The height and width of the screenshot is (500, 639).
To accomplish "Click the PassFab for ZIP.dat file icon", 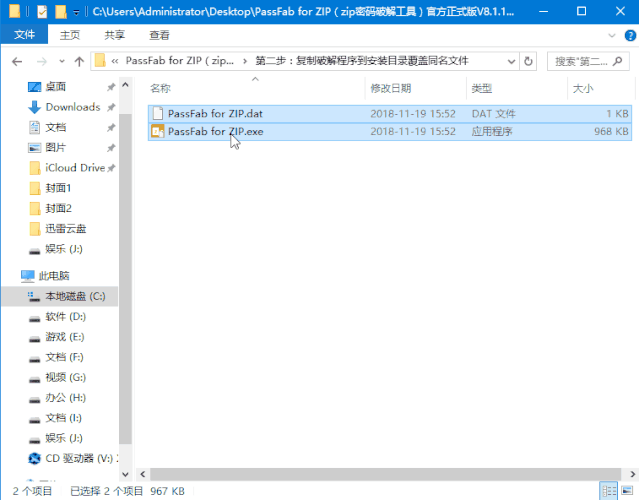I will (158, 113).
